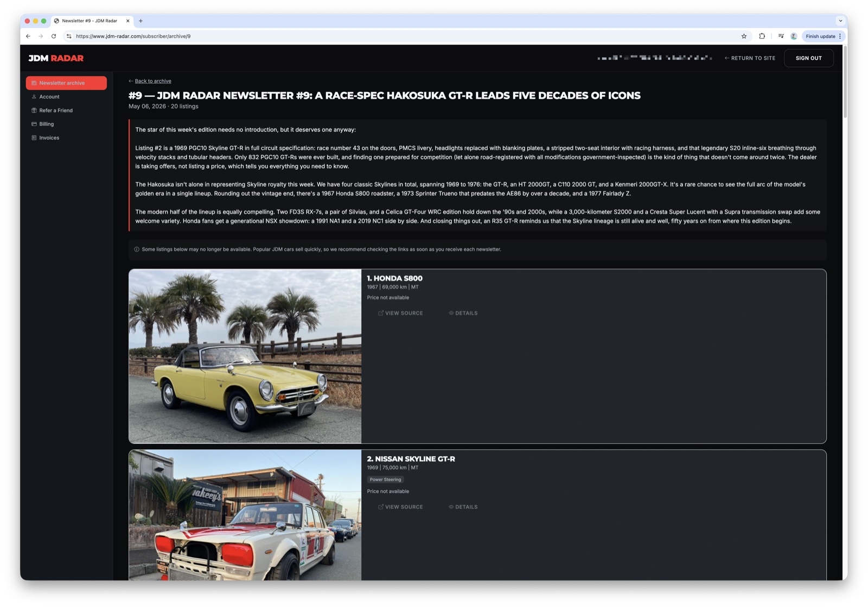The width and height of the screenshot is (868, 607).
Task: Click the JDM Radar logo
Action: tap(56, 58)
